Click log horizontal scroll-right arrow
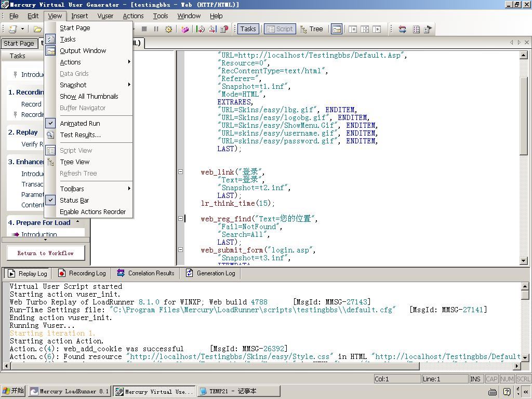The image size is (532, 399). [x=517, y=366]
